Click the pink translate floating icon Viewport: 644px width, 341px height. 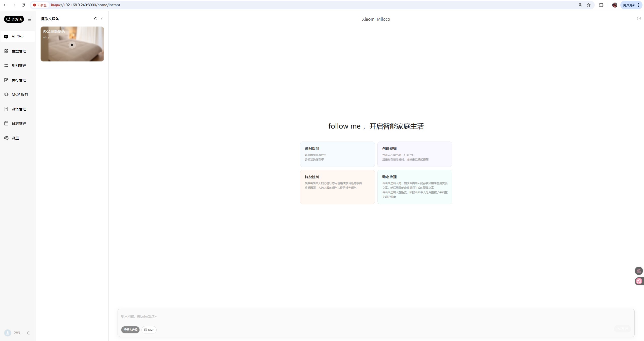pyautogui.click(x=639, y=281)
